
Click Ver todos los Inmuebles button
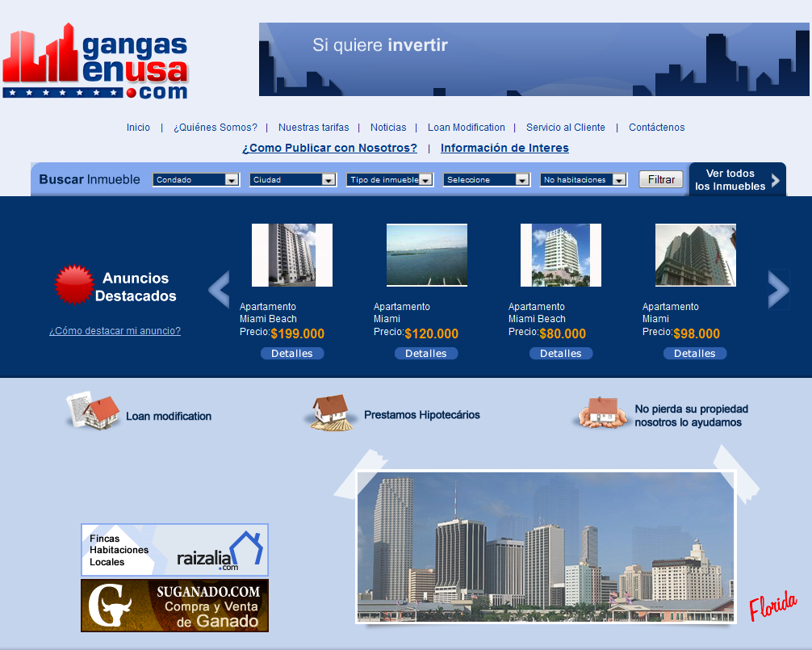[737, 180]
